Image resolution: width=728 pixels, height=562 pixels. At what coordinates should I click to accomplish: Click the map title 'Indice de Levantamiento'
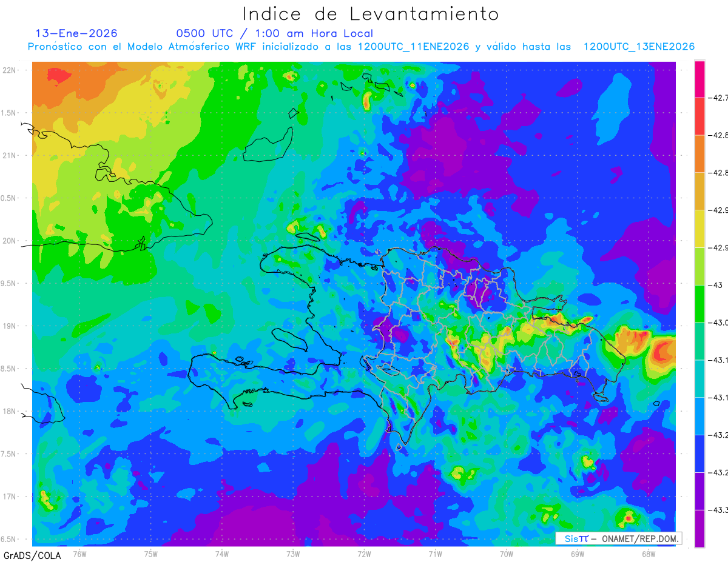[x=371, y=14]
